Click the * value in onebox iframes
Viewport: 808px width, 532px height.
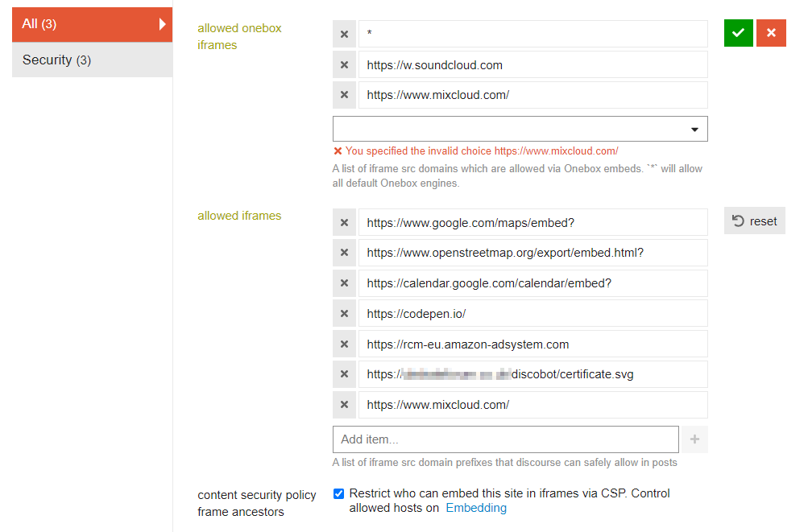(x=532, y=34)
